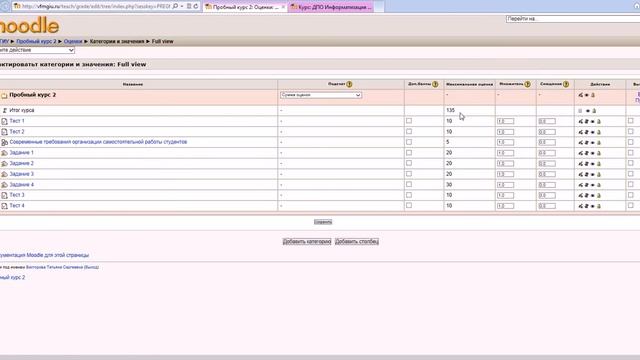The width and height of the screenshot is (640, 360).
Task: Click Добавить категорию button
Action: tap(307, 242)
